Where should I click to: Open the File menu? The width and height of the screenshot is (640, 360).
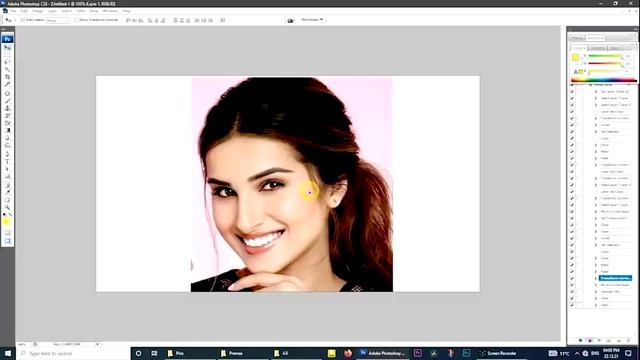pyautogui.click(x=13, y=11)
